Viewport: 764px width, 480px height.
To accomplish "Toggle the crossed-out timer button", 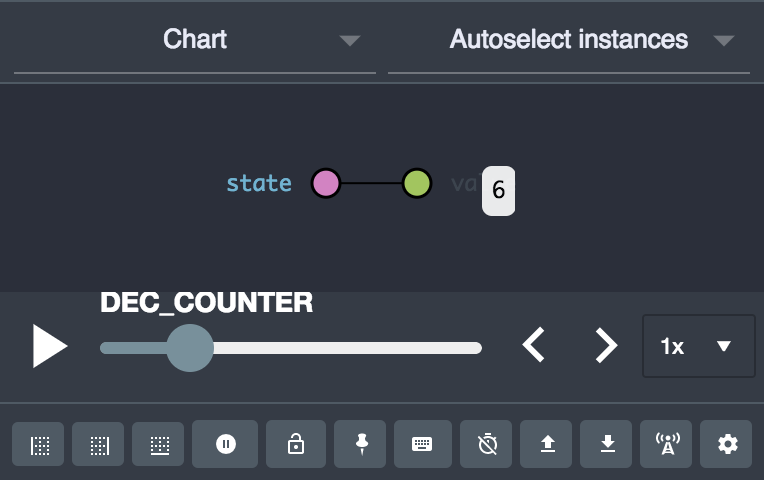I will (487, 445).
